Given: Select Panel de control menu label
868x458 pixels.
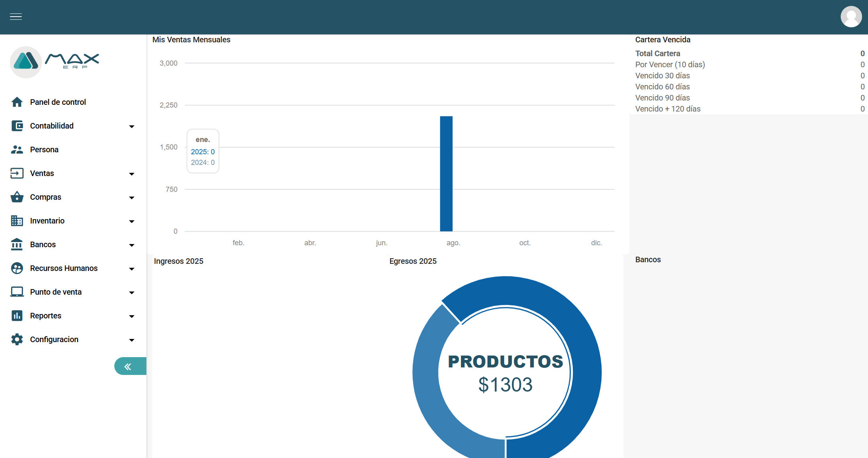Looking at the screenshot, I should pos(58,102).
